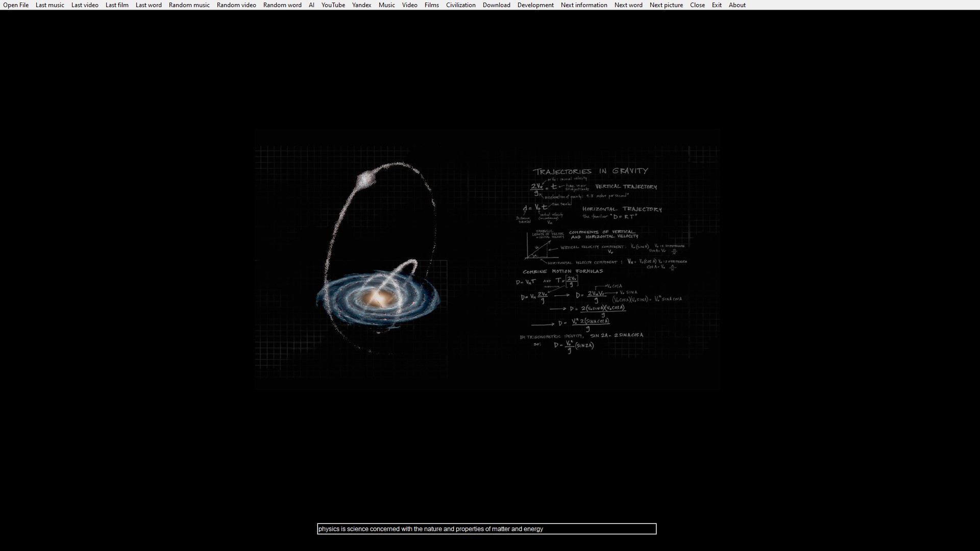Select Civilization menu item
980x551 pixels.
coord(461,5)
